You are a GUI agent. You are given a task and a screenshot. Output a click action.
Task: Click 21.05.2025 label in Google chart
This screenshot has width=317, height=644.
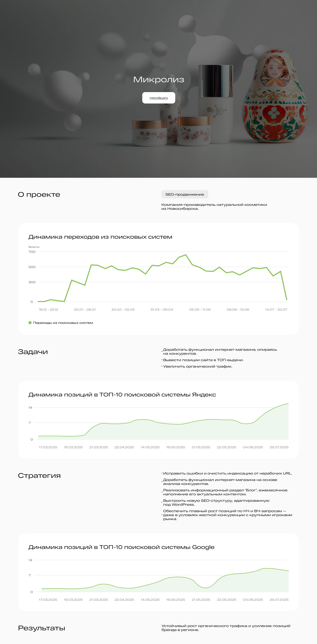coord(201,600)
